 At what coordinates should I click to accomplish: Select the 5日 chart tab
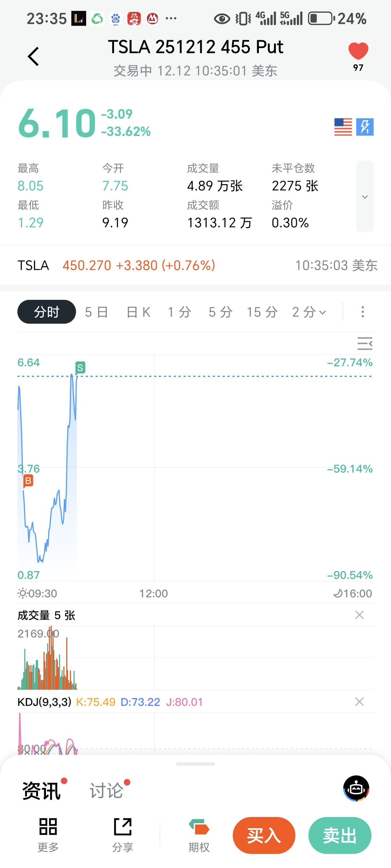coord(96,312)
